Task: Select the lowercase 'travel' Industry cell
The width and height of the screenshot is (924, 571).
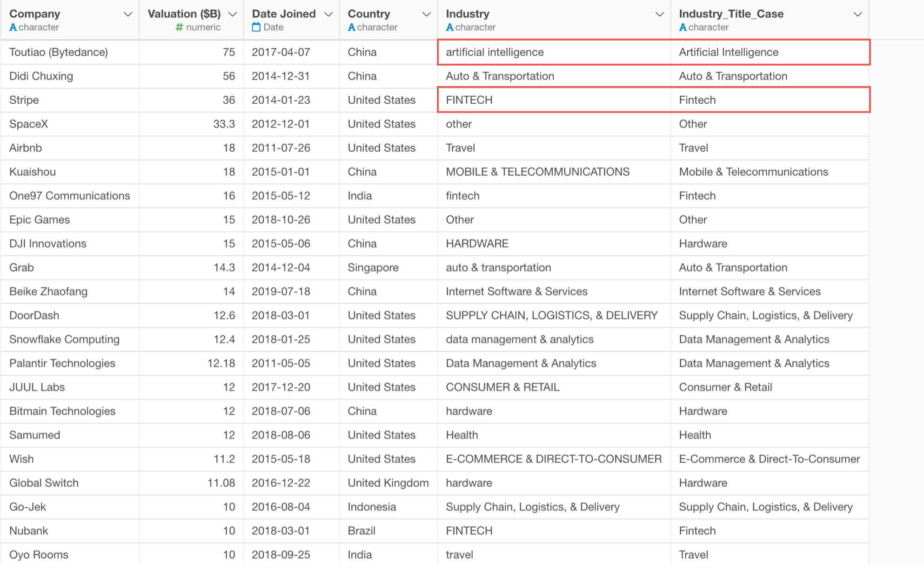Action: 554,555
